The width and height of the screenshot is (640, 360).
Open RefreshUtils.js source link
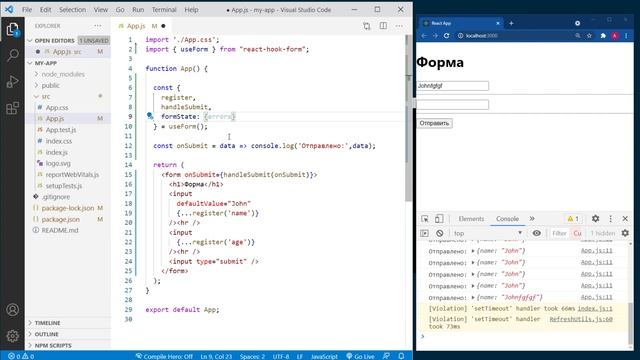pyautogui.click(x=581, y=319)
